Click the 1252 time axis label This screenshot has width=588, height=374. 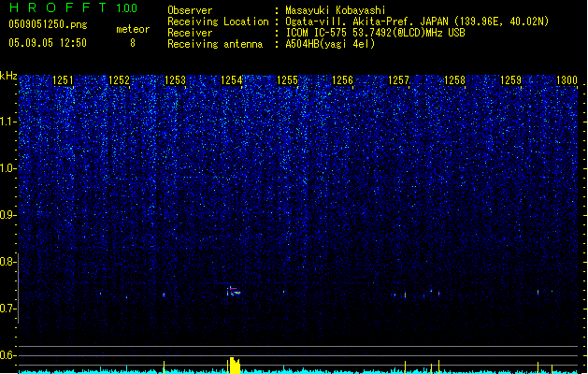[119, 80]
